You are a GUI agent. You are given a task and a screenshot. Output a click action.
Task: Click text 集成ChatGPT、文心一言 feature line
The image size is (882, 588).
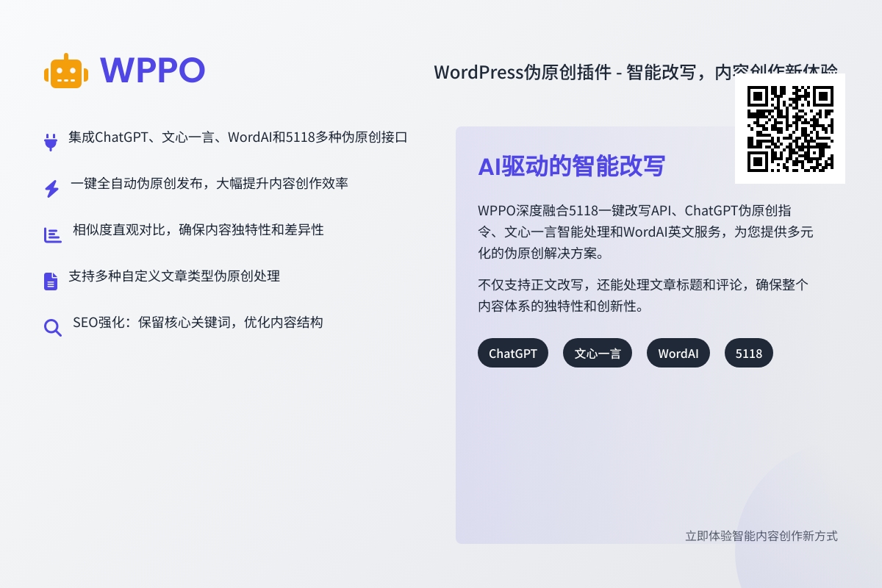pos(238,137)
